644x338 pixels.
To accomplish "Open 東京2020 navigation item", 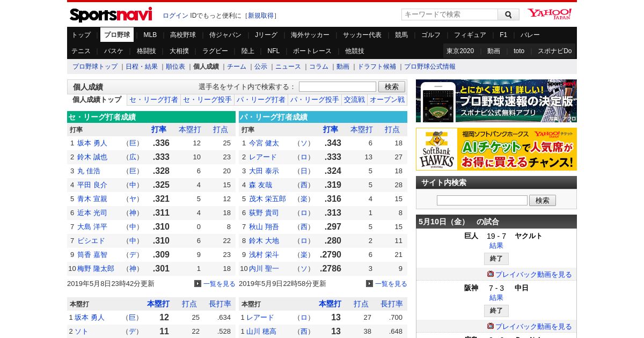I will 460,51.
